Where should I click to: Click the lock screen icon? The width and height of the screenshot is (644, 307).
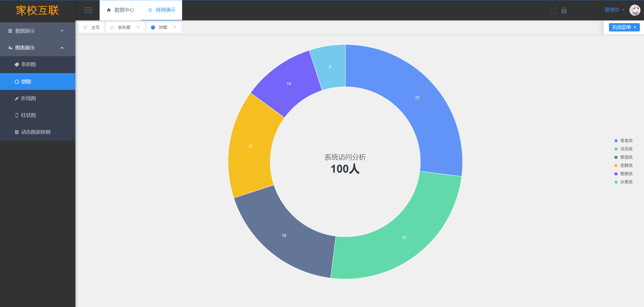564,10
